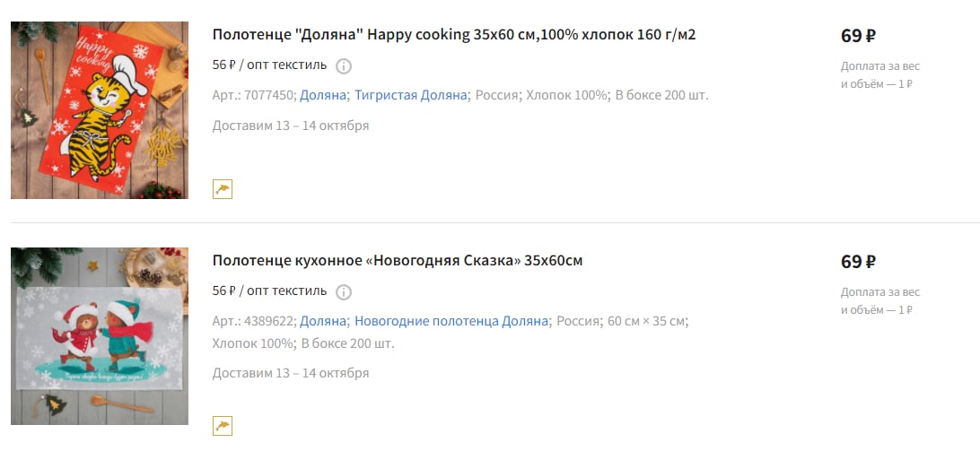Click the Доплата за вес note for Новогодняя Сказка
The width and height of the screenshot is (980, 451).
(880, 300)
